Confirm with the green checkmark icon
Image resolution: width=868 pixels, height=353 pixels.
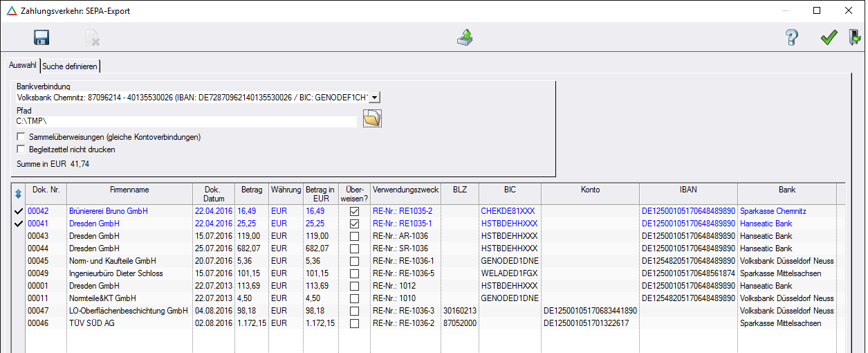[x=829, y=38]
